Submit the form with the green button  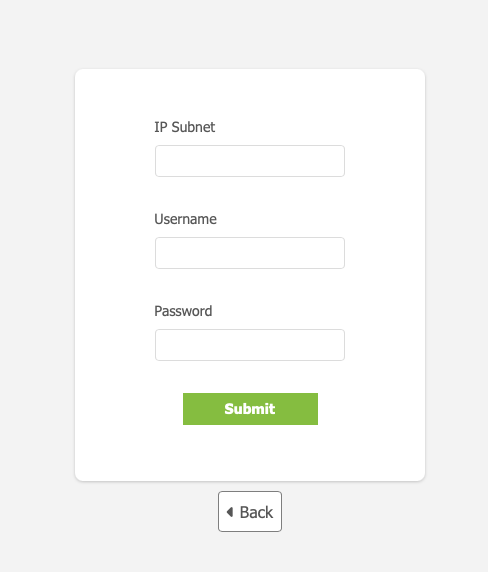[x=250, y=409]
